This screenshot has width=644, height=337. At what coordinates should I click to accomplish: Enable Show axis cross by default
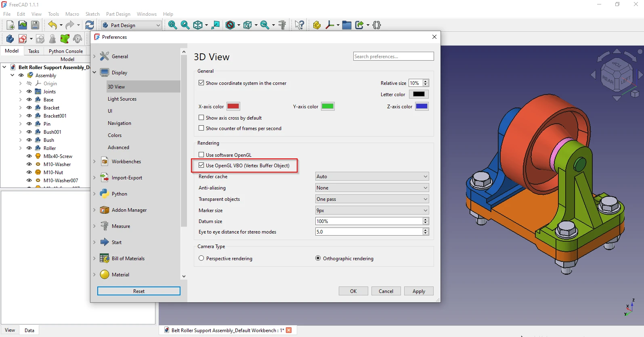201,118
